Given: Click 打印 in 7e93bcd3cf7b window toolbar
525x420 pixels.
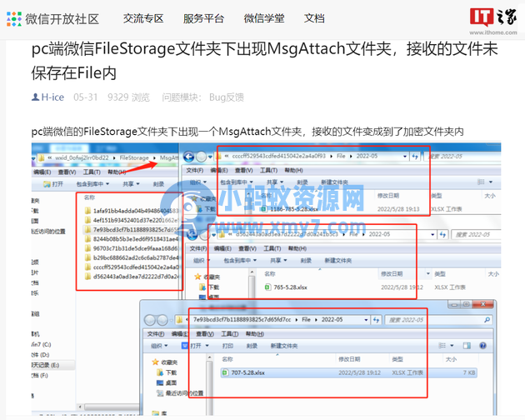Looking at the screenshot, I should coord(227,346).
